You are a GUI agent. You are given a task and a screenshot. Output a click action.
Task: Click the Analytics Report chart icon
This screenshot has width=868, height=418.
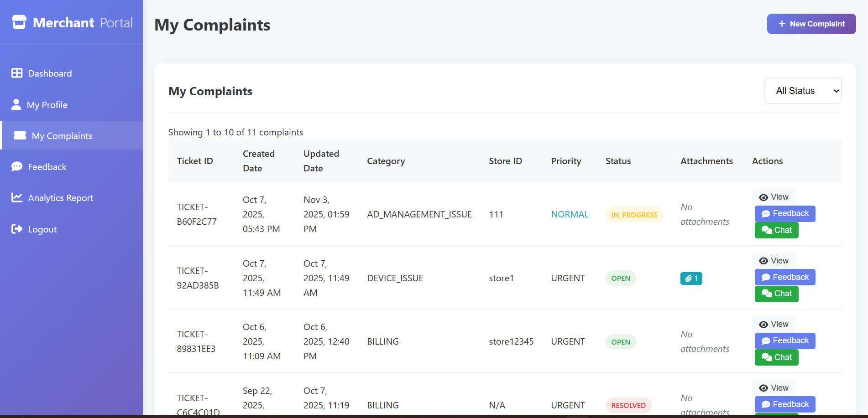tap(17, 197)
